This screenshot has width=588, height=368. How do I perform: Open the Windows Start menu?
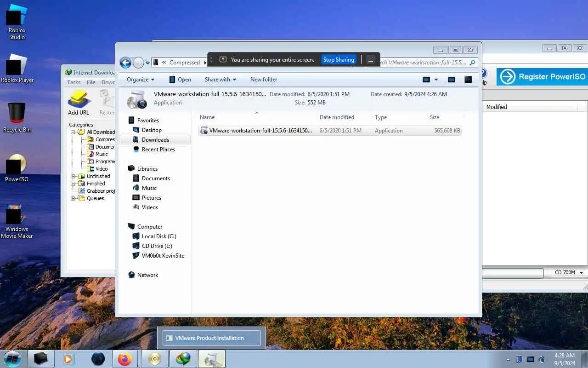tap(12, 358)
